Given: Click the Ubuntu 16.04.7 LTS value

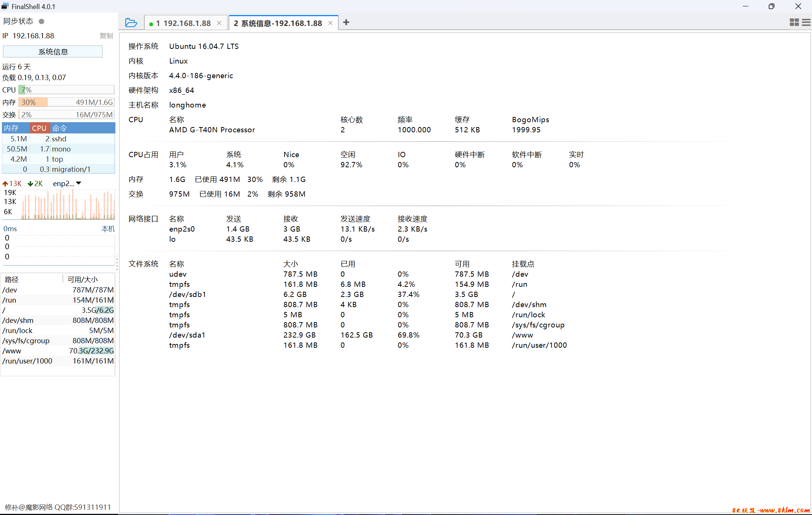Looking at the screenshot, I should coord(204,46).
